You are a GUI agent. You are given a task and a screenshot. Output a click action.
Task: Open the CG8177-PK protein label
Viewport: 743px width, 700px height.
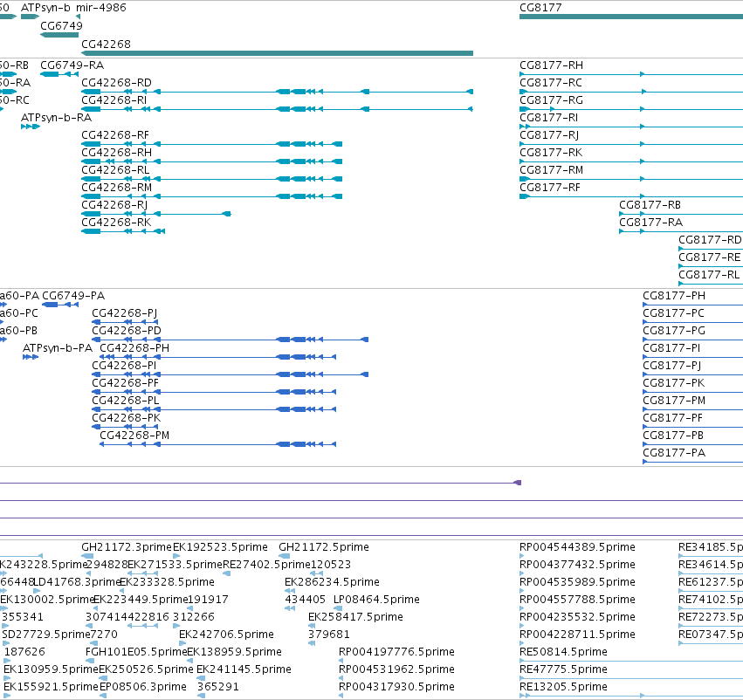[x=674, y=383]
